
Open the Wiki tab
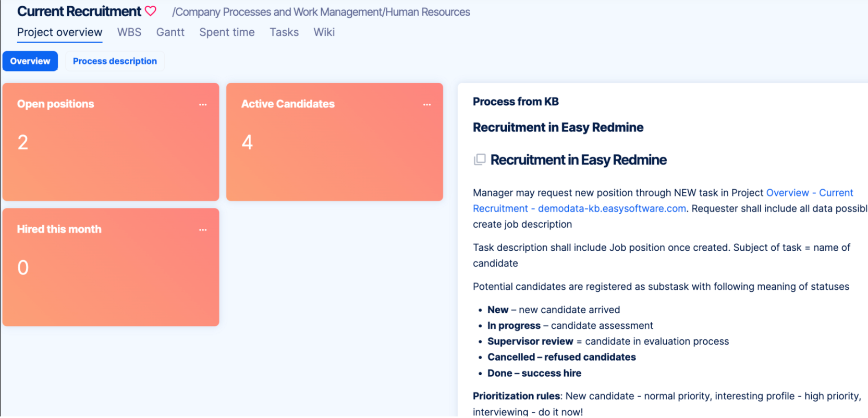(x=324, y=32)
